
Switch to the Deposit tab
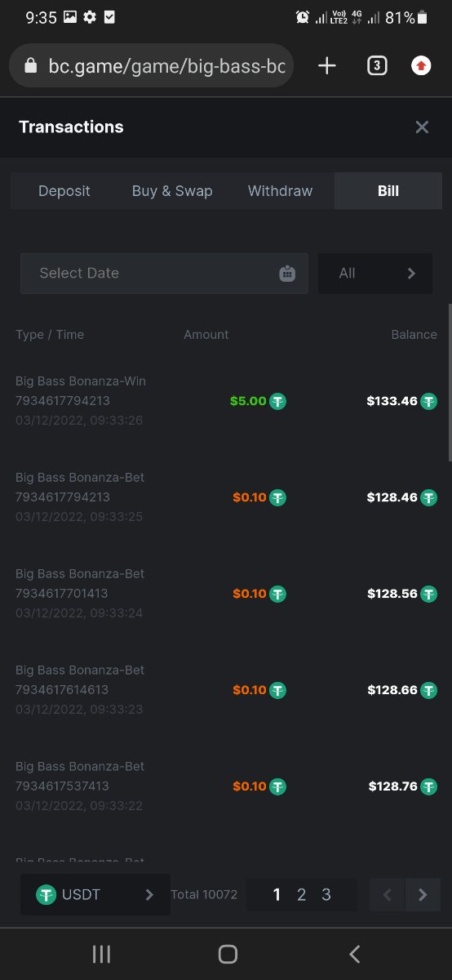click(64, 191)
